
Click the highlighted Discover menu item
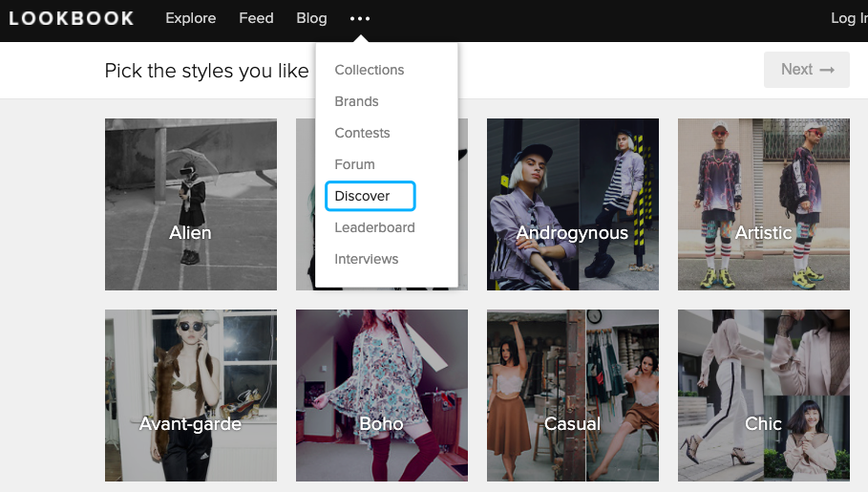370,196
